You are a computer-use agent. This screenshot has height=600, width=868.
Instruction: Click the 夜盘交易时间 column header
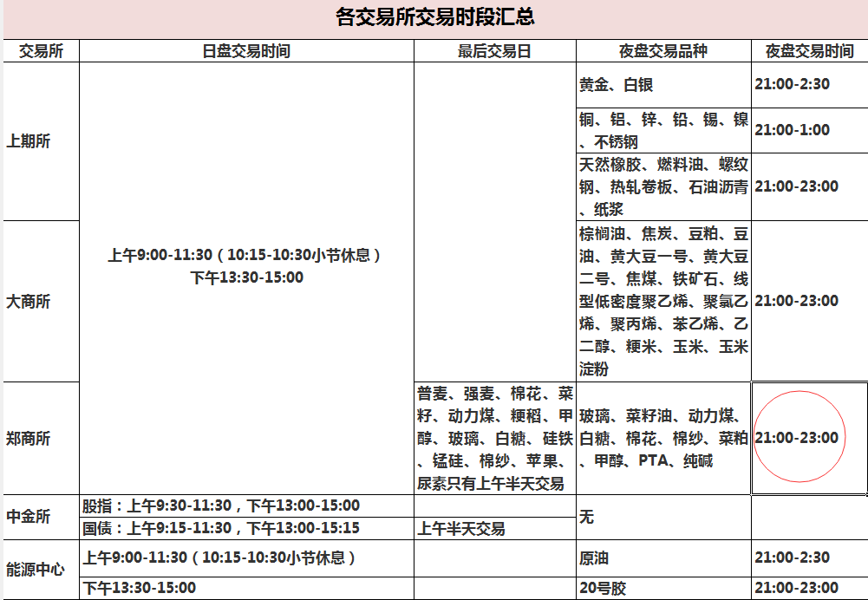[x=809, y=51]
